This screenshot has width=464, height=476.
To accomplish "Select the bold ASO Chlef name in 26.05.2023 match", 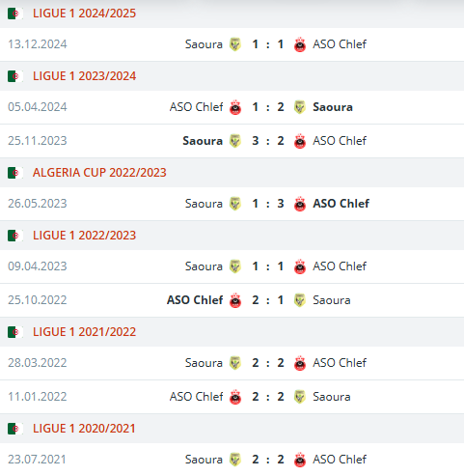I will tap(341, 204).
